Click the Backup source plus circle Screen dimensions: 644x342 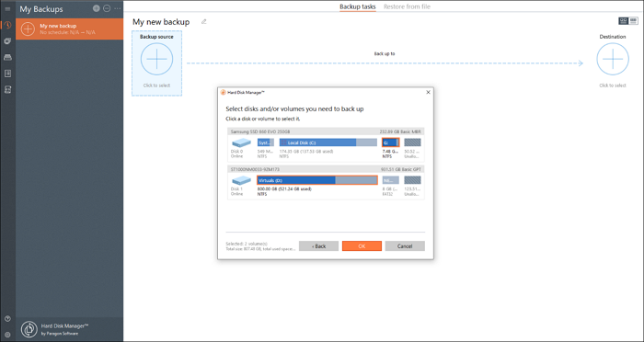pos(157,59)
